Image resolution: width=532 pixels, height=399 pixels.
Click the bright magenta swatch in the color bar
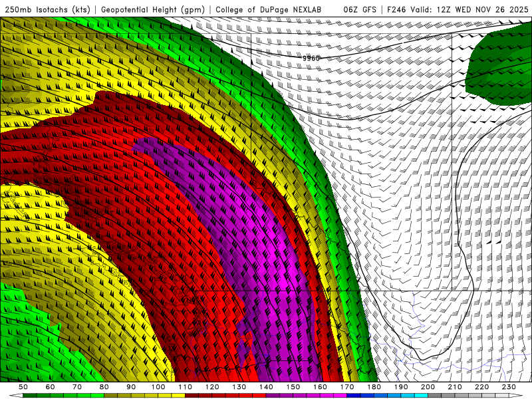point(340,395)
